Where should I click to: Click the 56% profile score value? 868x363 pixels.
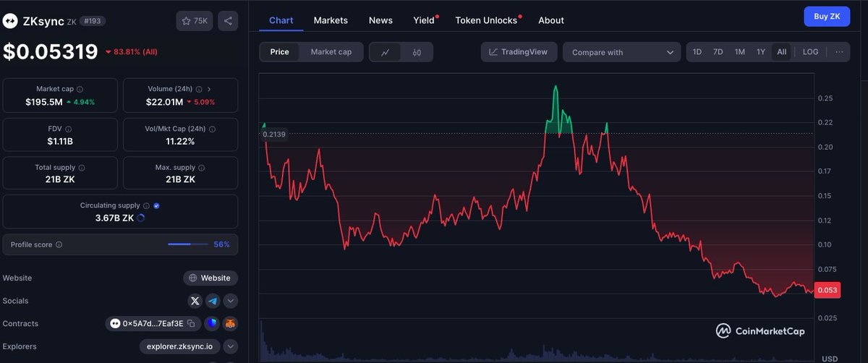(221, 244)
